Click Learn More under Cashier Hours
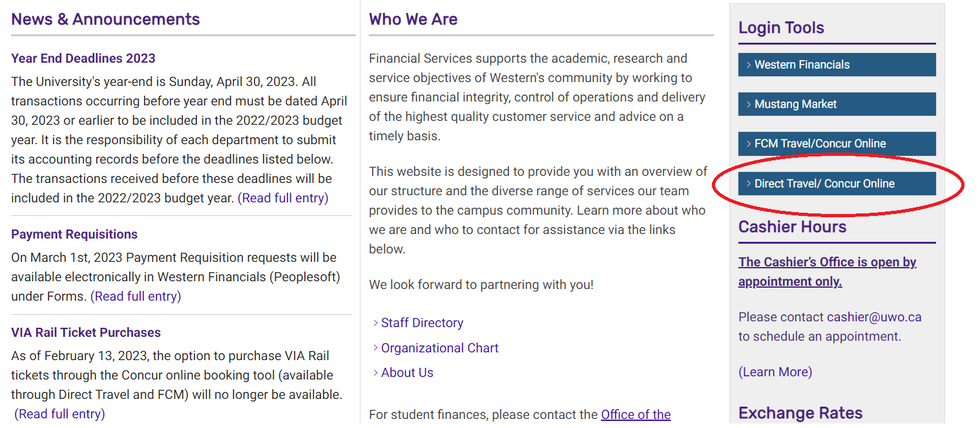Image resolution: width=980 pixels, height=428 pixels. coord(775,372)
